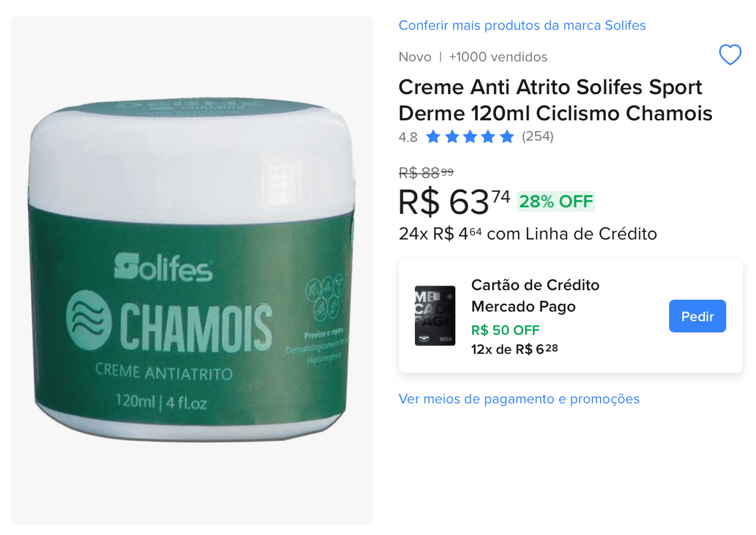View payment methods and promotions link
Viewport: 756px width, 535px height.
[519, 399]
